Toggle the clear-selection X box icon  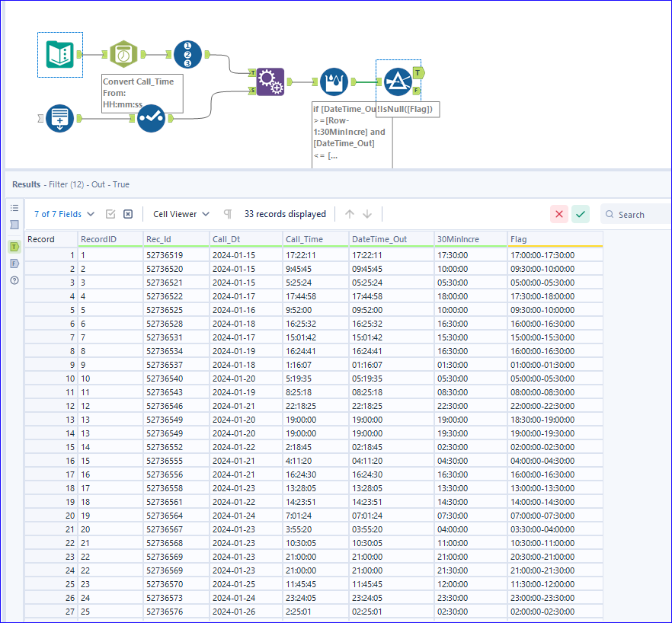tap(127, 214)
